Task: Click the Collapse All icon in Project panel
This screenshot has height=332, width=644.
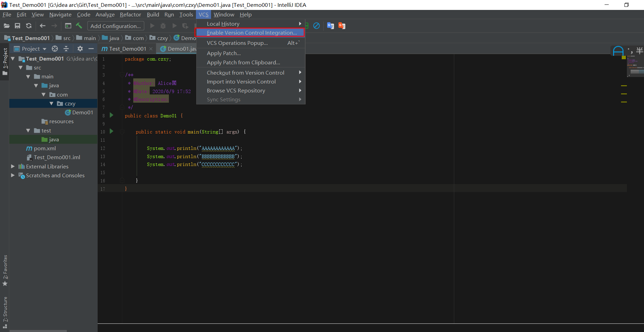Action: click(x=66, y=49)
